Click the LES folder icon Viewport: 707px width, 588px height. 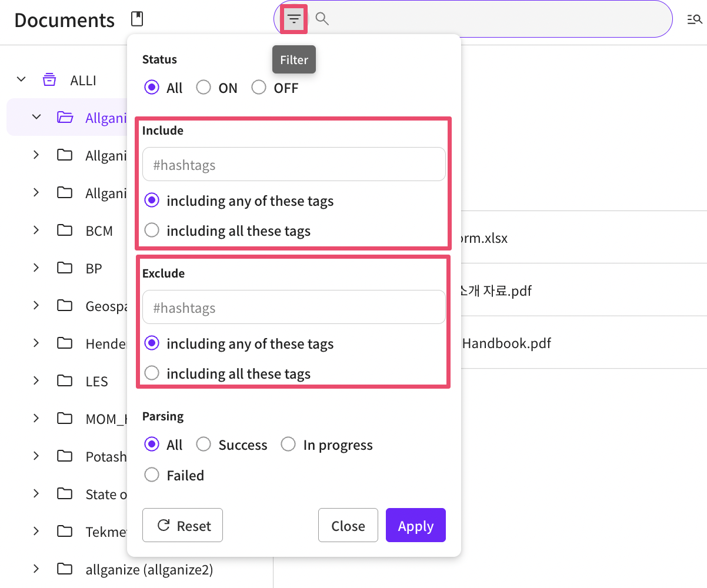pos(65,381)
